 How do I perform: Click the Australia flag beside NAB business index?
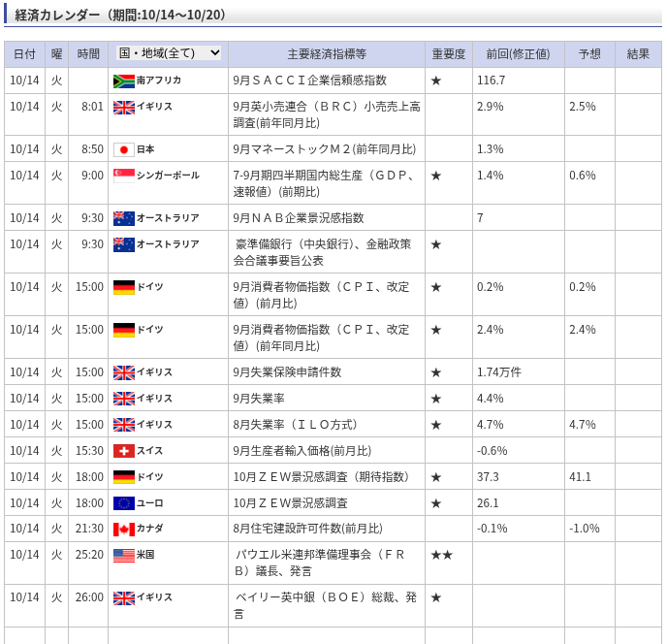click(x=124, y=218)
